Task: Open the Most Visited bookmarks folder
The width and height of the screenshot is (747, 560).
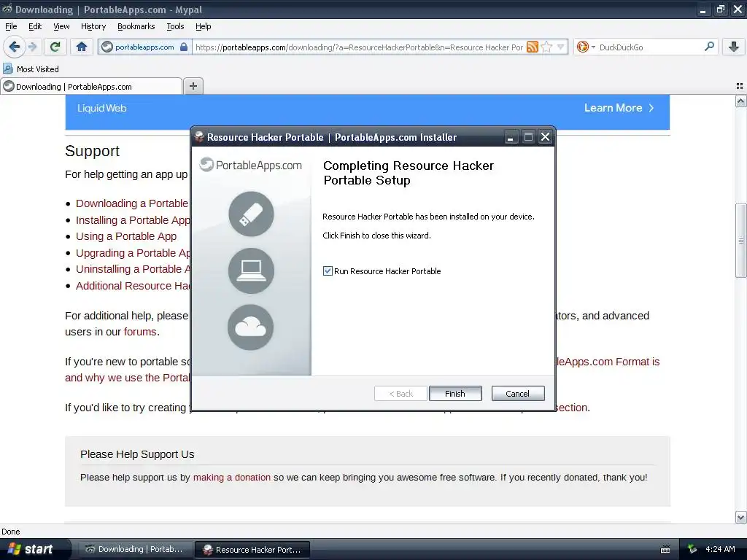Action: coord(31,69)
